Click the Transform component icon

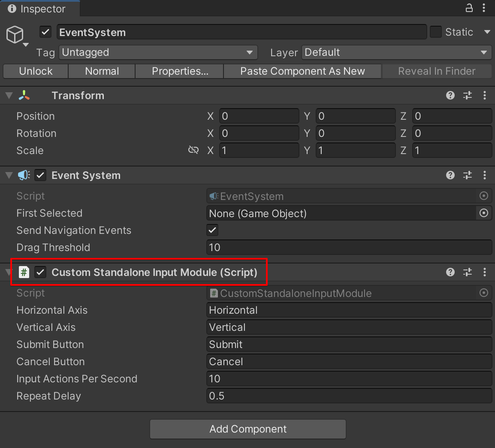(24, 95)
